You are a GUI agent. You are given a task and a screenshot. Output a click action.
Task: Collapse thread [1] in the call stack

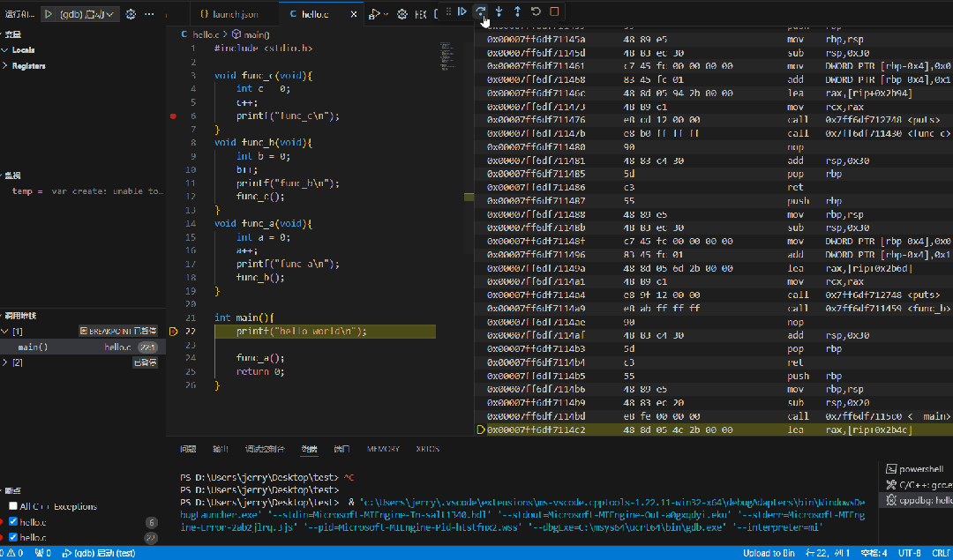5,332
